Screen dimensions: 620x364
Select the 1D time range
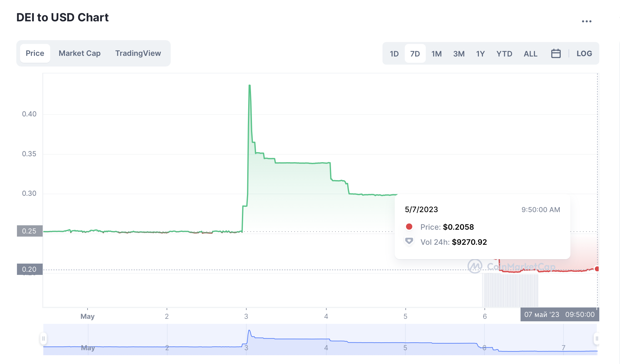(394, 54)
